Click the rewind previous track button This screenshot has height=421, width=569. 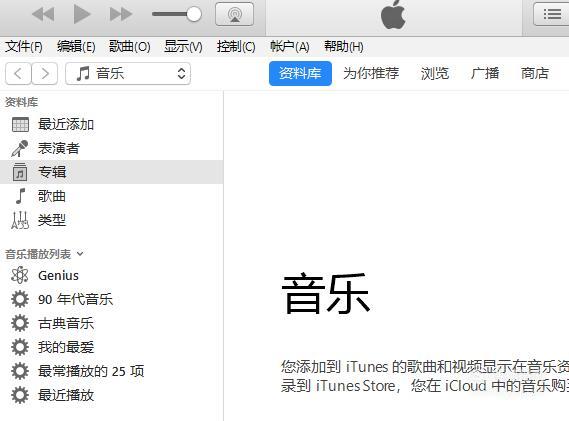click(x=43, y=15)
